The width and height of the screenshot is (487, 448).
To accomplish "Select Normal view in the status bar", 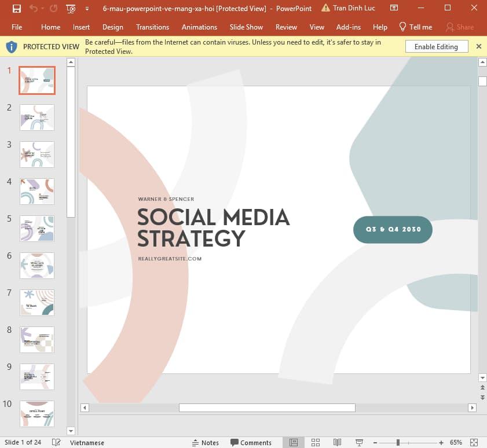I will click(x=294, y=442).
